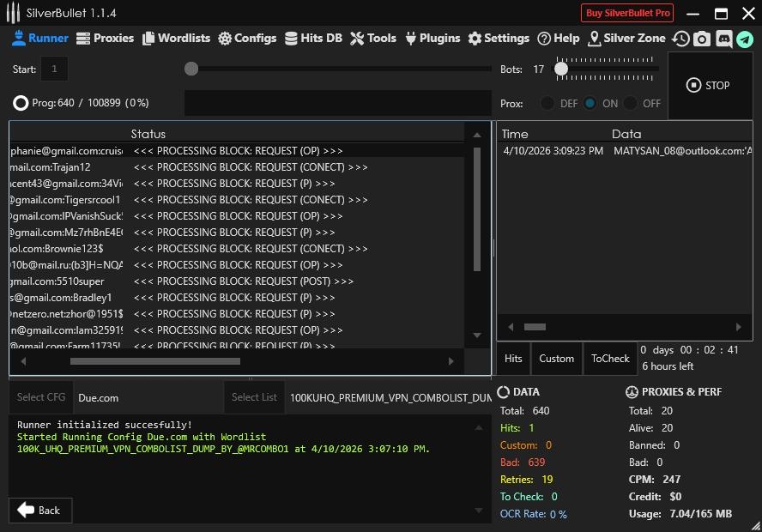Open the Select List dropdown

click(x=253, y=397)
